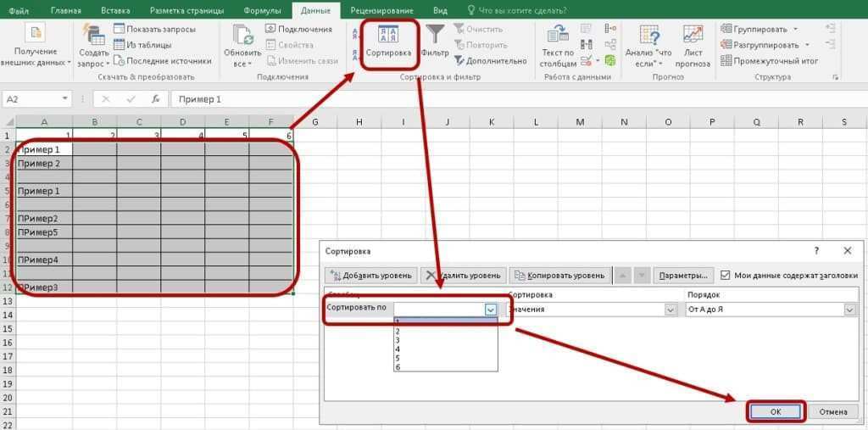
Task: Click Получение внешних данных icon
Action: 35,36
